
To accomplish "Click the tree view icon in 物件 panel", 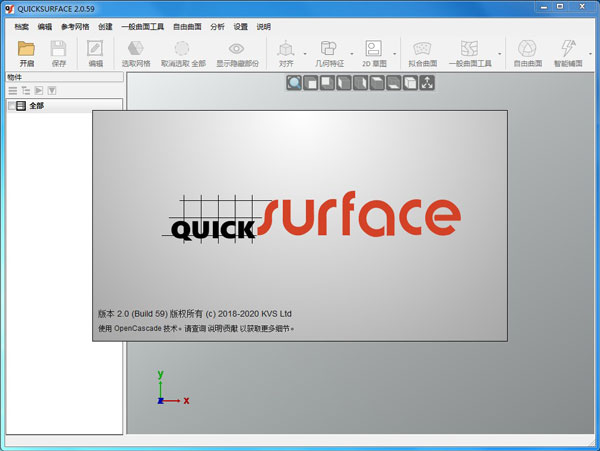I will click(x=26, y=91).
